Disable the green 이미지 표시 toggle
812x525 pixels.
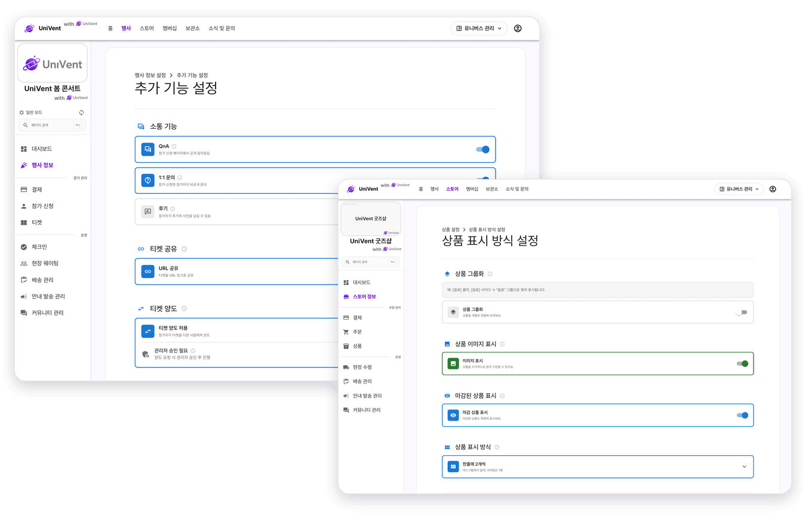(742, 363)
